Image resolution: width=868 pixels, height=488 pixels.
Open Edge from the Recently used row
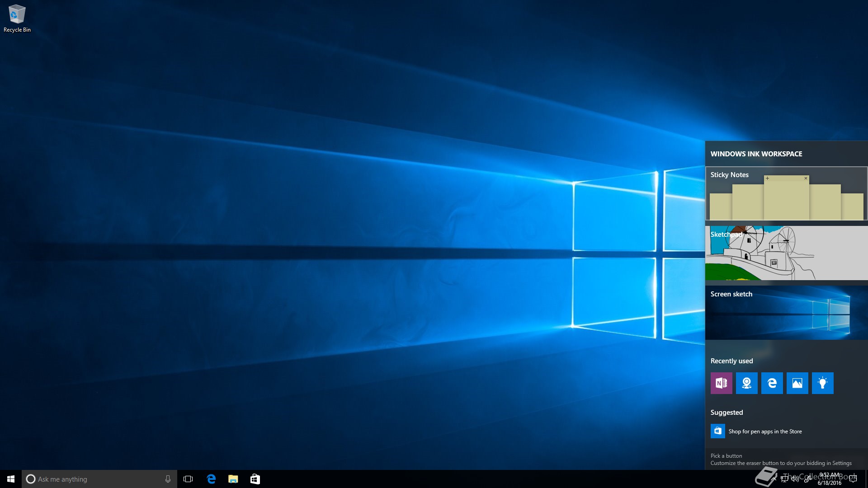click(x=772, y=383)
